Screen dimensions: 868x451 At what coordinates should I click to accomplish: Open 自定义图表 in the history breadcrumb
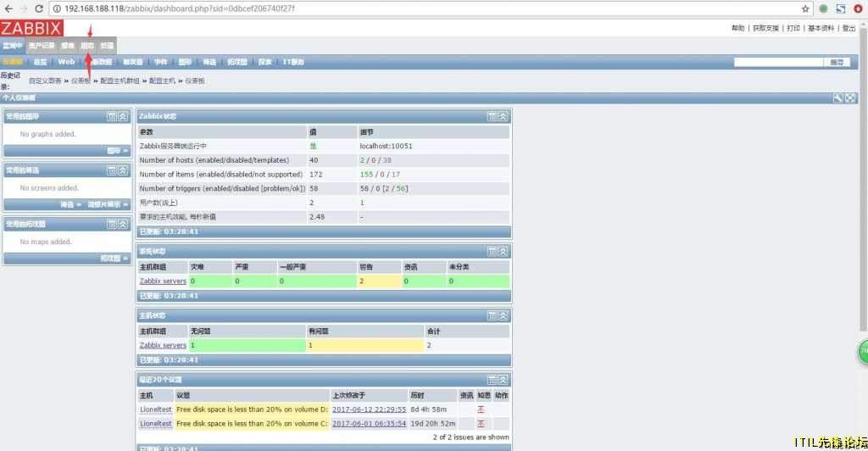pos(45,81)
